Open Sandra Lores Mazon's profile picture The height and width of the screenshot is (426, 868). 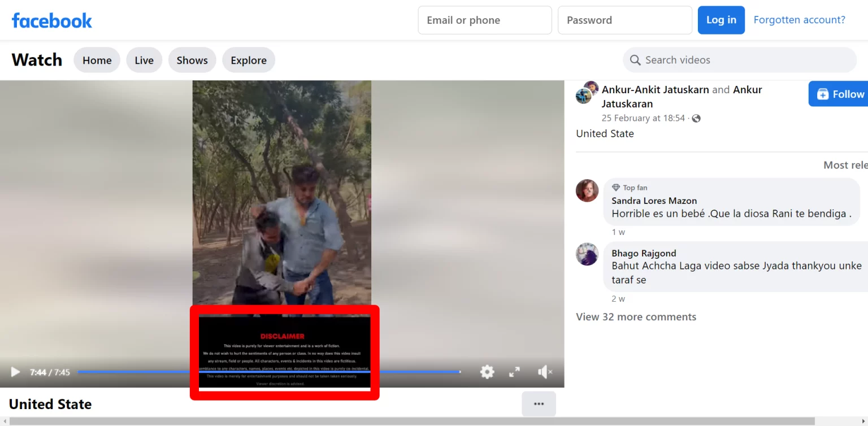tap(587, 191)
